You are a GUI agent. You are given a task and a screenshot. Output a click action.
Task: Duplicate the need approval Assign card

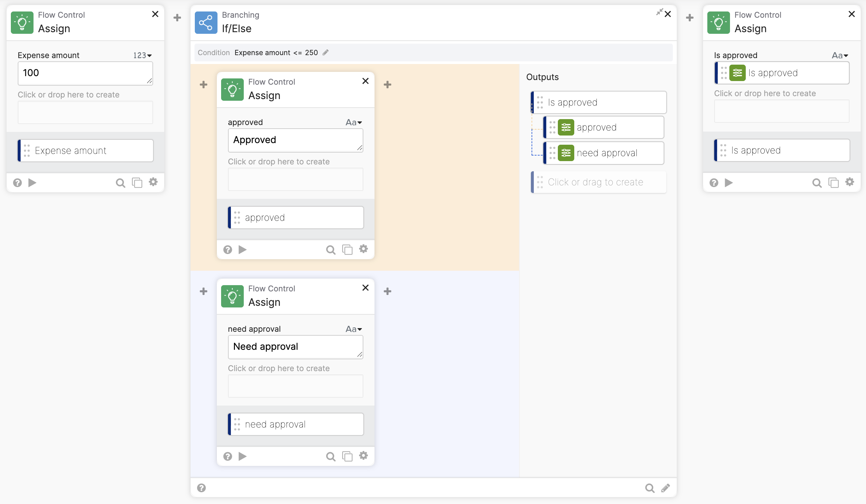(348, 456)
